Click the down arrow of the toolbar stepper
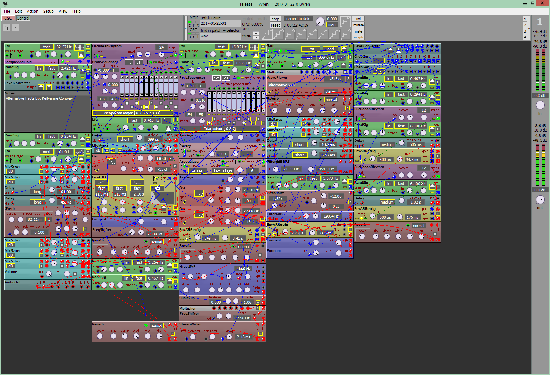The width and height of the screenshot is (550, 375). pyautogui.click(x=256, y=37)
